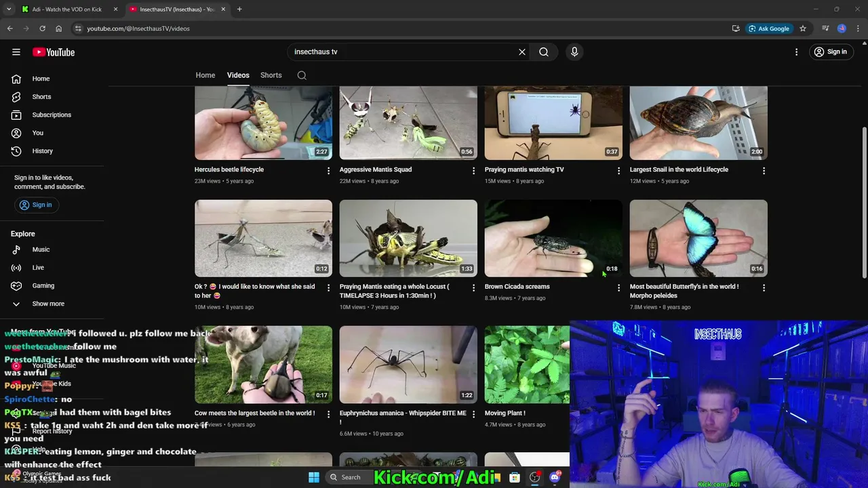Open the tab search dropdown arrow
Image resolution: width=868 pixels, height=488 pixels.
(x=9, y=9)
